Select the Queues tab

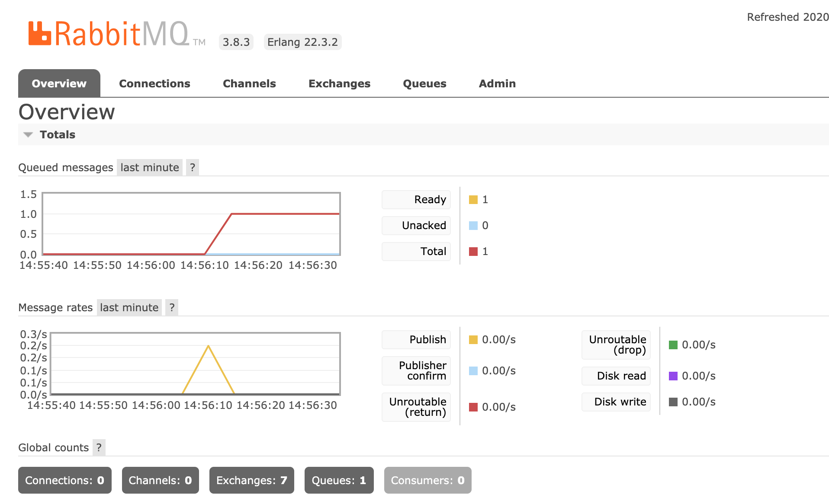(x=424, y=83)
